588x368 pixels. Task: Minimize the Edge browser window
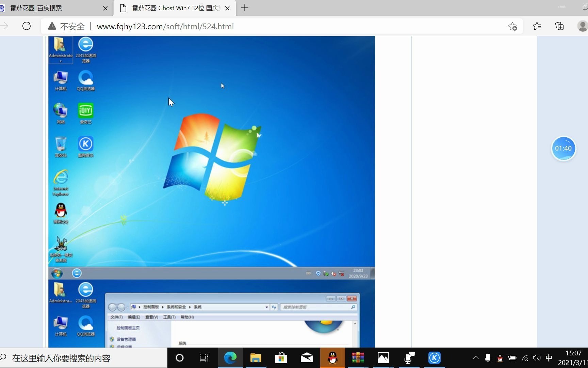pos(562,7)
